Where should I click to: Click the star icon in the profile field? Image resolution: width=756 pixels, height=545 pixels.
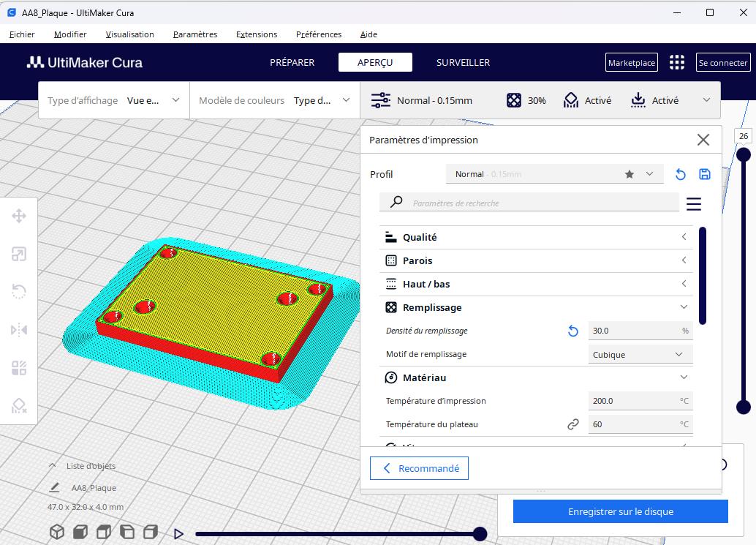pos(630,174)
